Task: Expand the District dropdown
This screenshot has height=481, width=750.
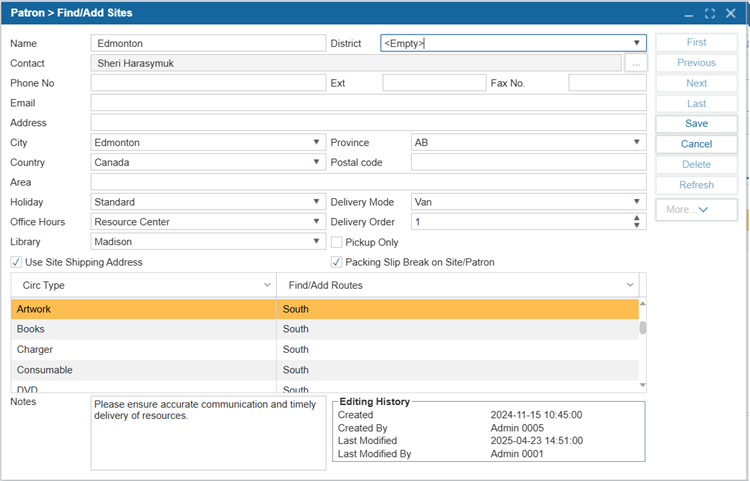Action: tap(637, 43)
